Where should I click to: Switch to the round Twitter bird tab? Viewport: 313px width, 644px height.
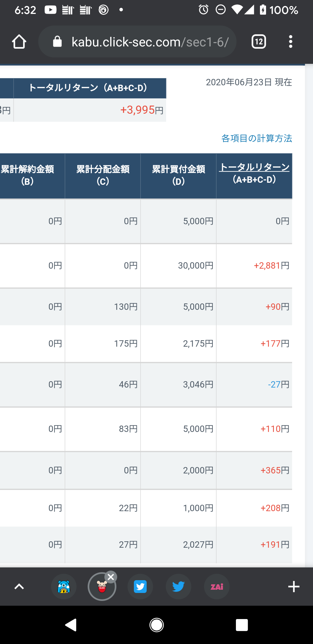coord(179,587)
